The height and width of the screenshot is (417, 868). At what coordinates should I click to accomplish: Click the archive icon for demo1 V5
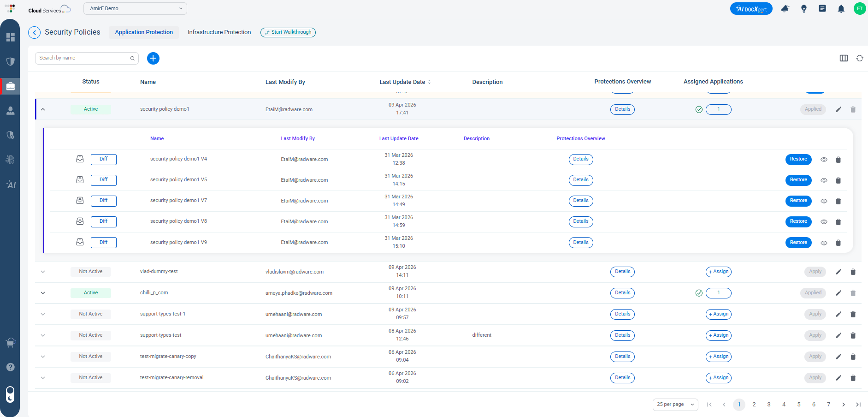pyautogui.click(x=80, y=180)
